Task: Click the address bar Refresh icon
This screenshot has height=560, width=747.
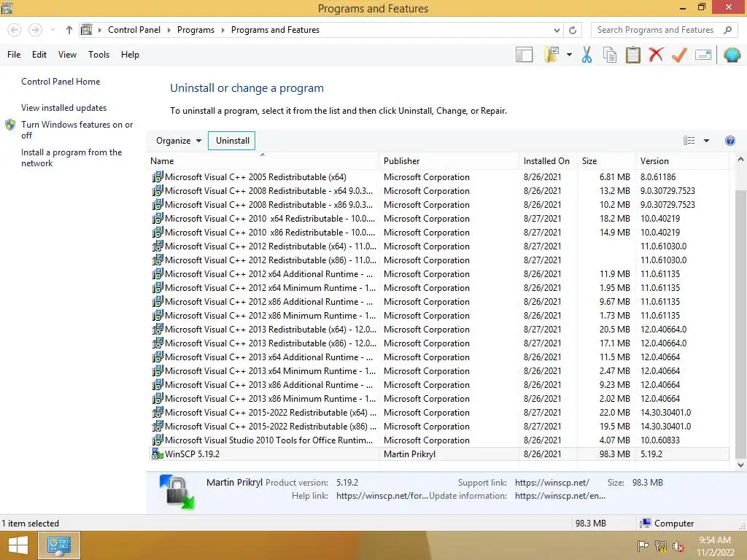Action: coord(573,30)
